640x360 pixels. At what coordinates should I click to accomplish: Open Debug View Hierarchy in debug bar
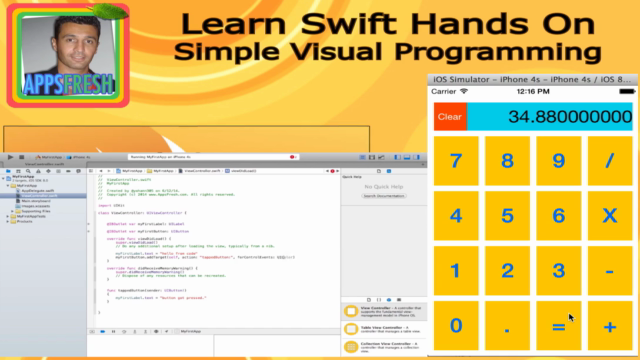coord(156,331)
